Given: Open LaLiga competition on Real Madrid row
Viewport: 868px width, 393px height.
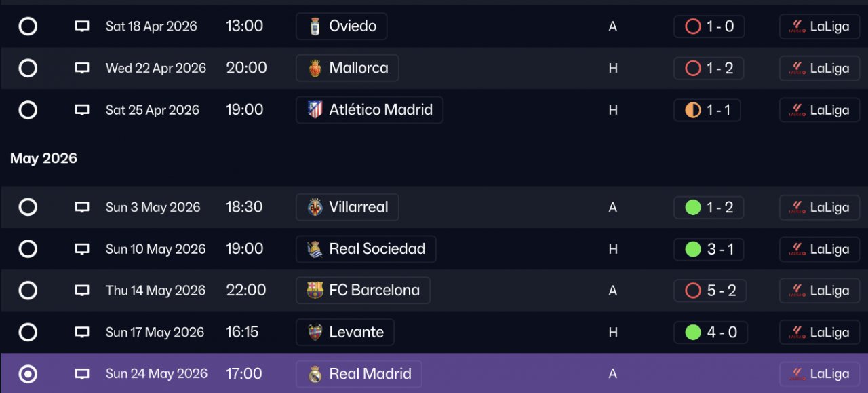Looking at the screenshot, I should (x=819, y=374).
